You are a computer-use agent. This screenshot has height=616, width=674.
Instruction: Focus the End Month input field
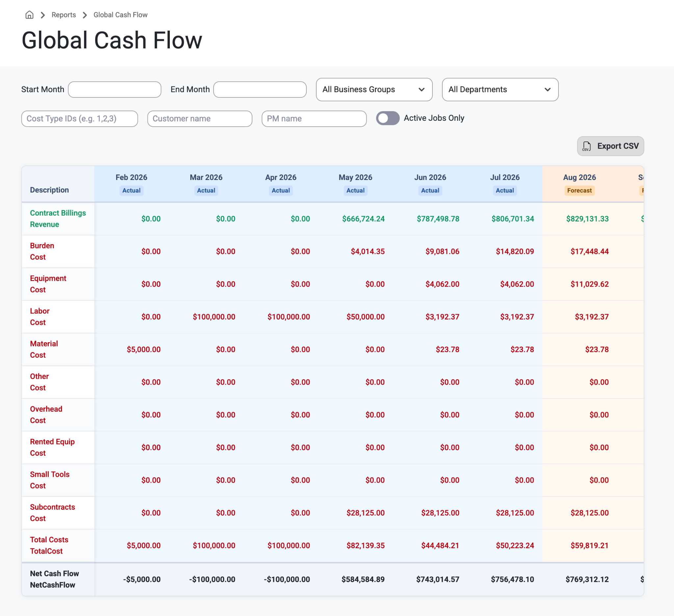pyautogui.click(x=260, y=90)
